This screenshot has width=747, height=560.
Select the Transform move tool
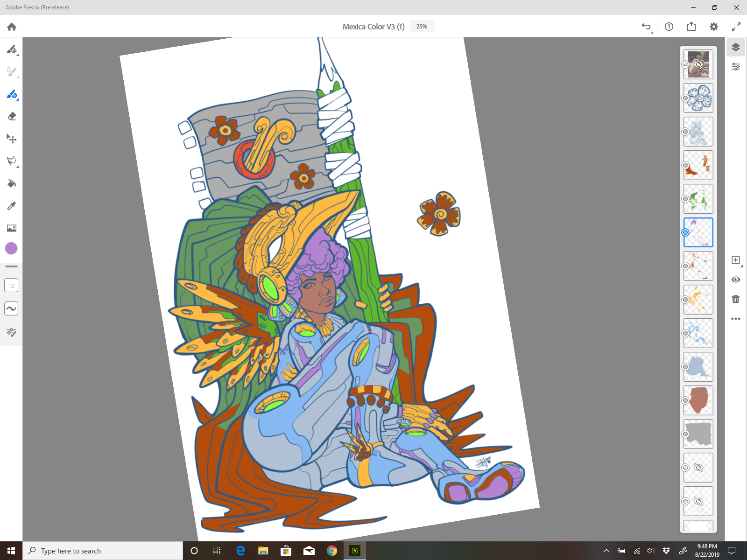coord(12,139)
